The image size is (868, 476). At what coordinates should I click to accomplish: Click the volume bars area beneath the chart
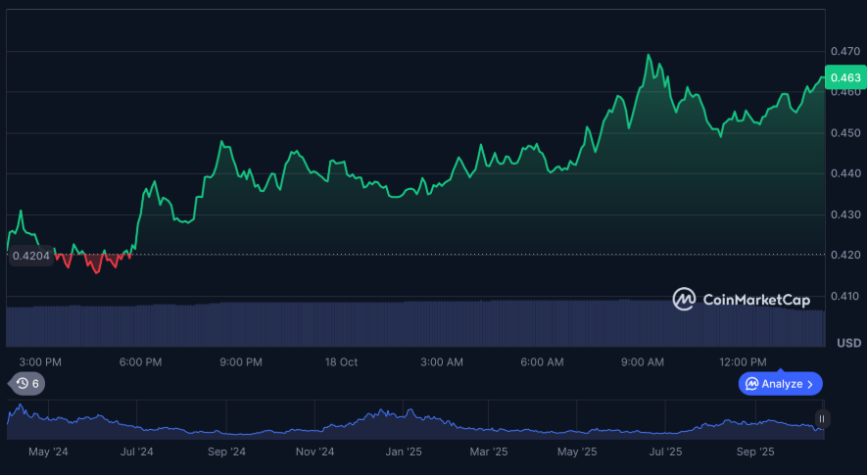click(x=411, y=323)
